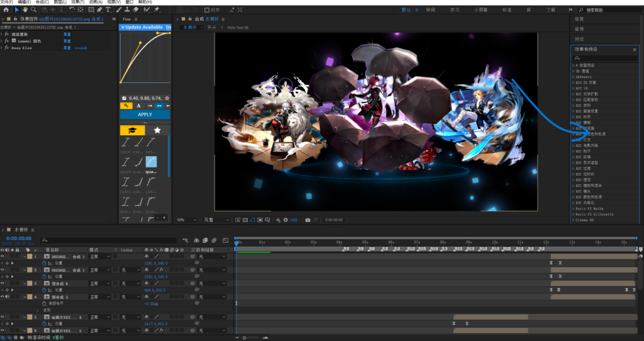Click reset link for Lumetri 颜色 effect

pyautogui.click(x=67, y=41)
